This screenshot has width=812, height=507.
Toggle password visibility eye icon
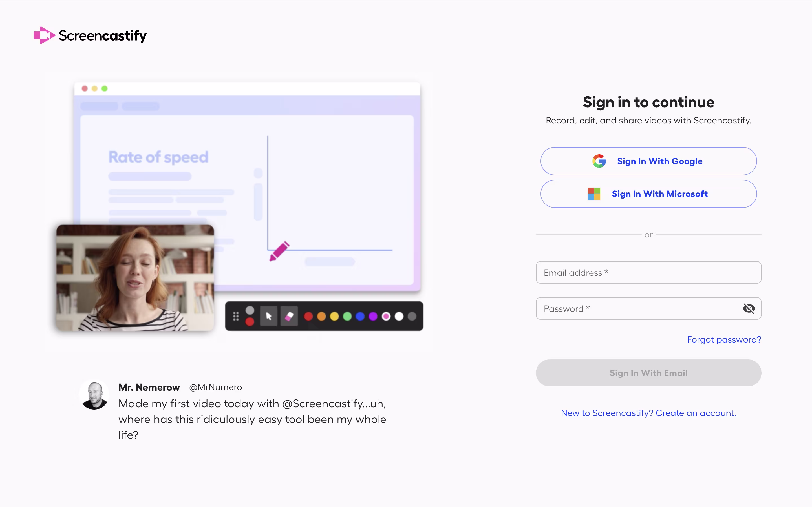click(x=749, y=308)
